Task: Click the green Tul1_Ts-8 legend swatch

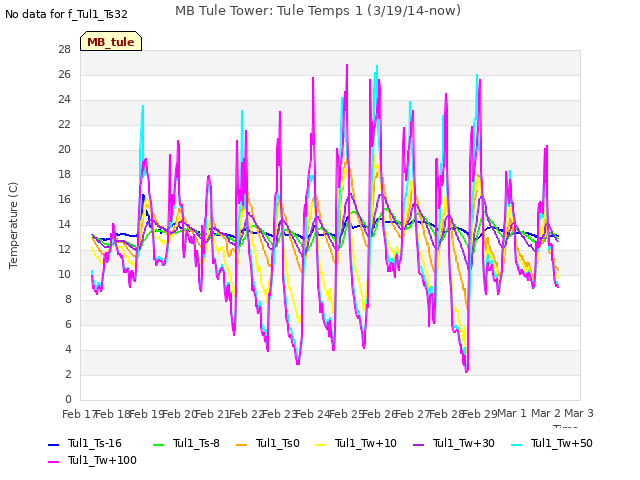Action: coord(158,444)
